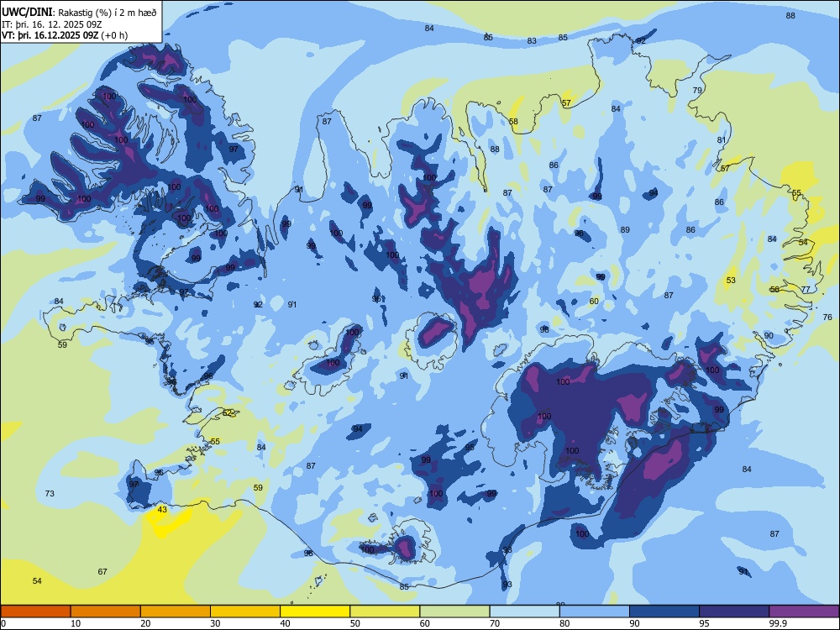Screen dimensions: 840x630
Task: Click the map humidity value '89'
Action: pos(625,230)
